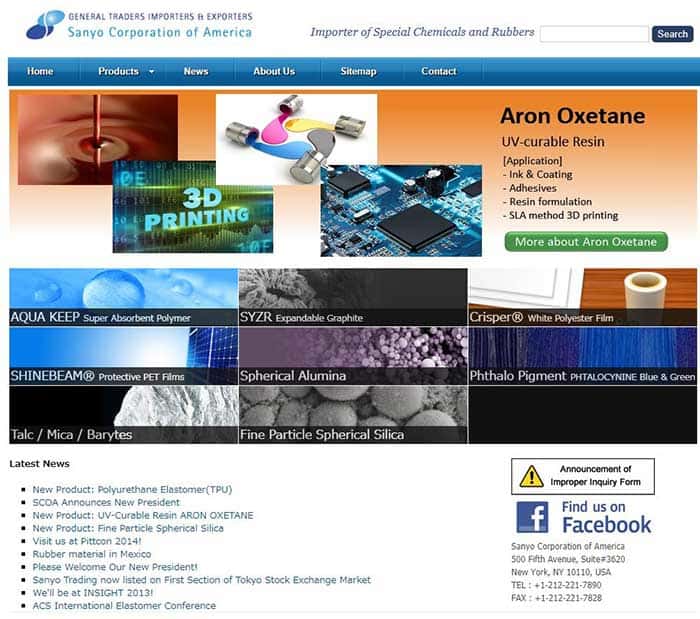700x619 pixels.
Task: Select SLA method 3D printing bullet text
Action: pos(563,216)
